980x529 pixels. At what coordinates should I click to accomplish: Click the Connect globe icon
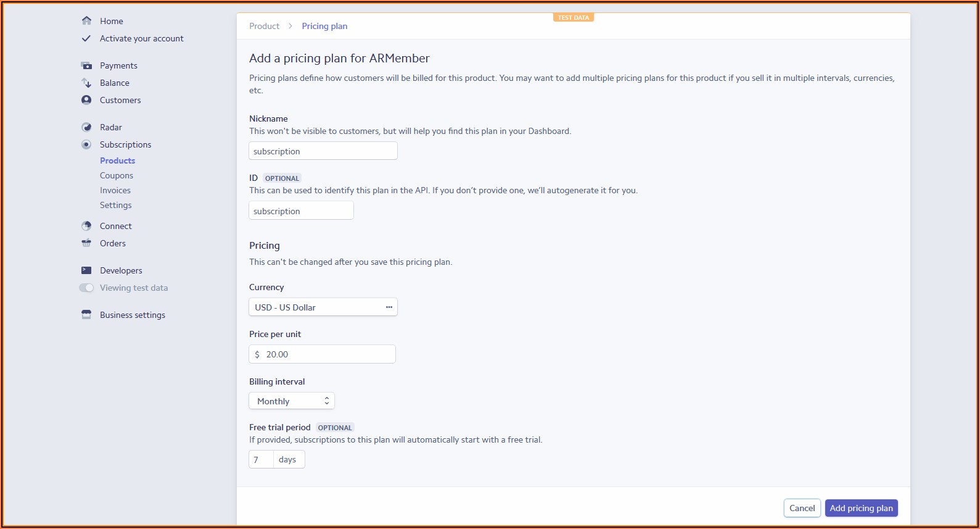tap(86, 226)
